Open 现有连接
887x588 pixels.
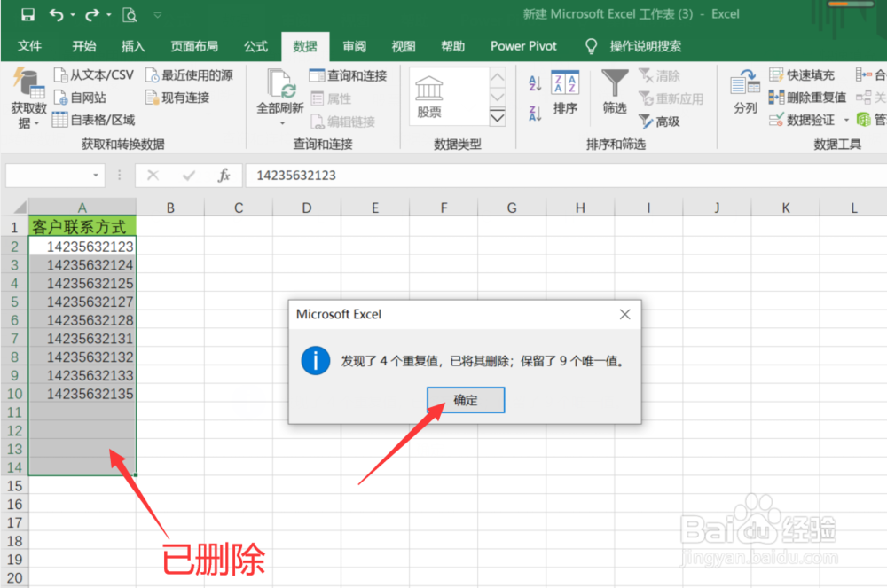177,98
